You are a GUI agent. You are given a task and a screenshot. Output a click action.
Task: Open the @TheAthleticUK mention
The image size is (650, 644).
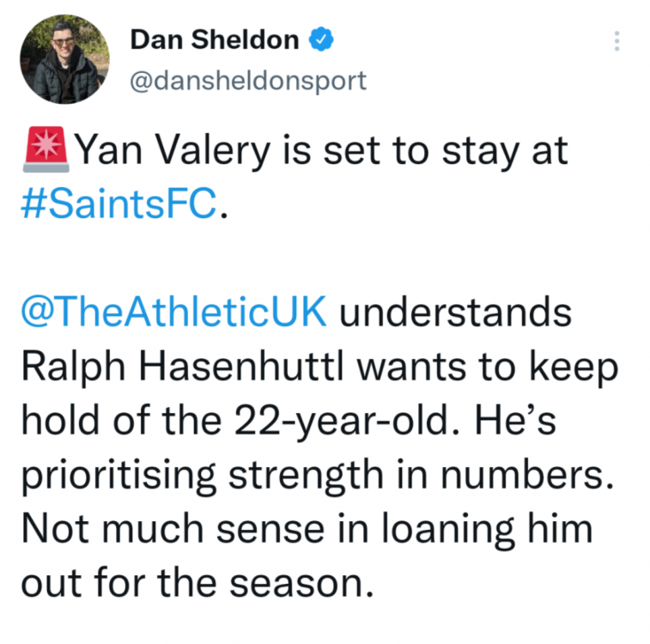tap(173, 314)
